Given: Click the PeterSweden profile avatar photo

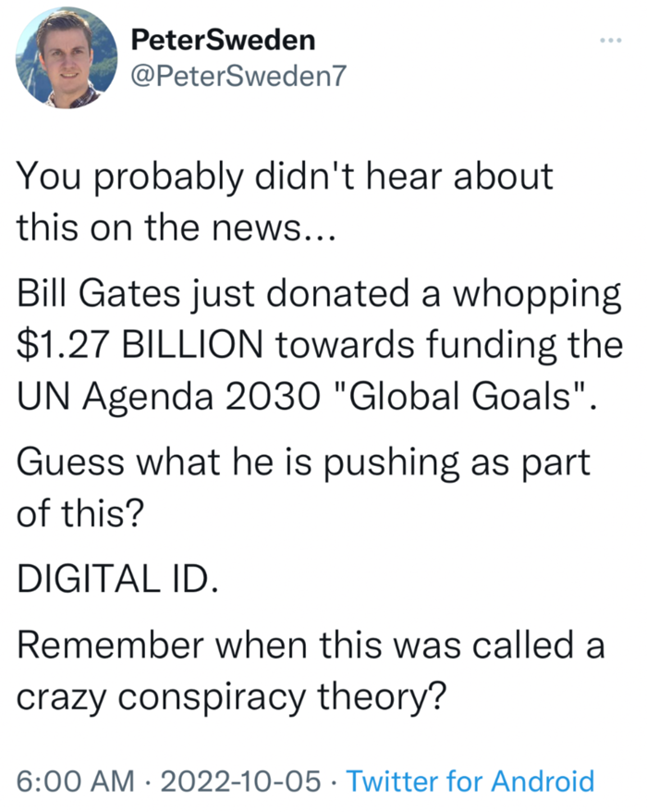Looking at the screenshot, I should tap(67, 57).
